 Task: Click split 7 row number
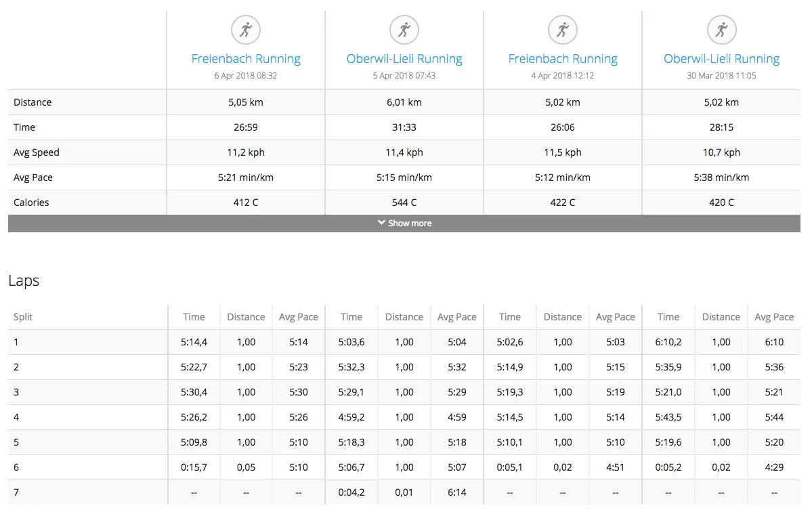[x=16, y=492]
